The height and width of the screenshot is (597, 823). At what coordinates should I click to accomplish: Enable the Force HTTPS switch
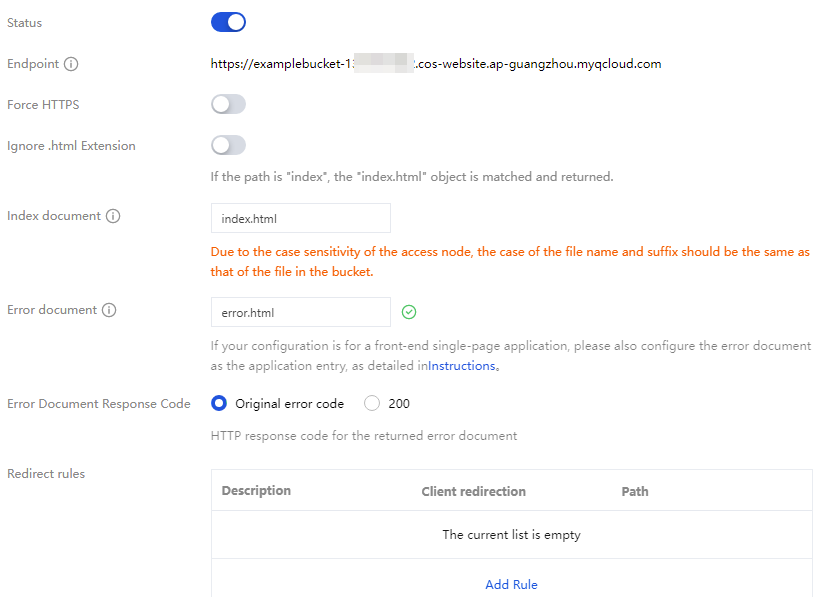(228, 104)
